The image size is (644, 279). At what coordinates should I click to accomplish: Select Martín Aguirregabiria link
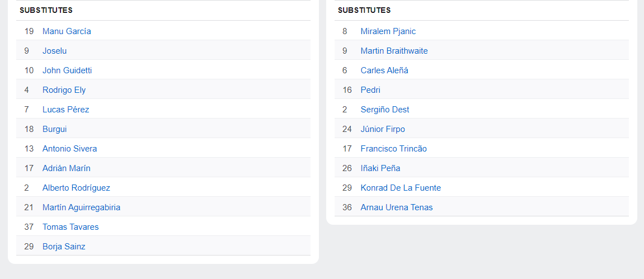coord(81,207)
